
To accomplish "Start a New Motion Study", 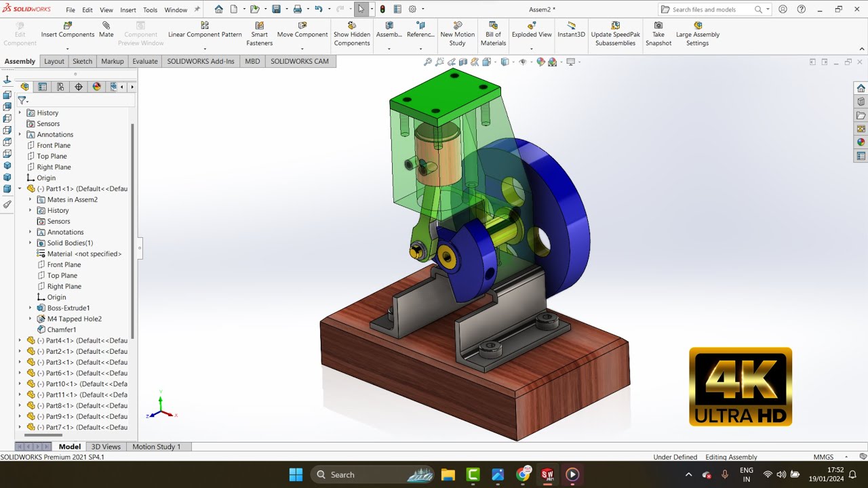I will click(x=457, y=34).
